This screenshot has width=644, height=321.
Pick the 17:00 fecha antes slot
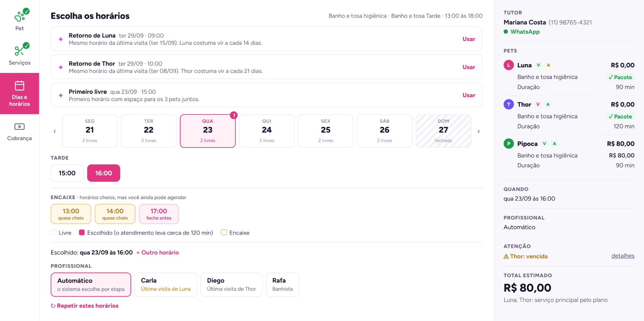pos(159,214)
